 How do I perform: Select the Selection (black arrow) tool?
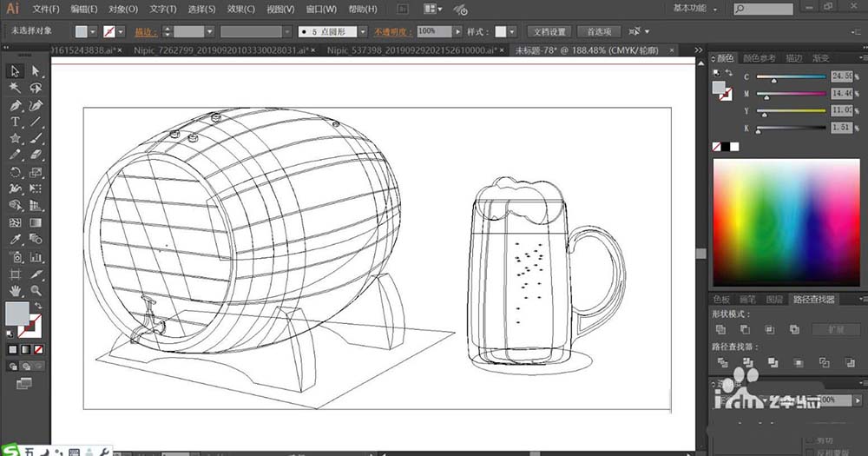[x=15, y=71]
